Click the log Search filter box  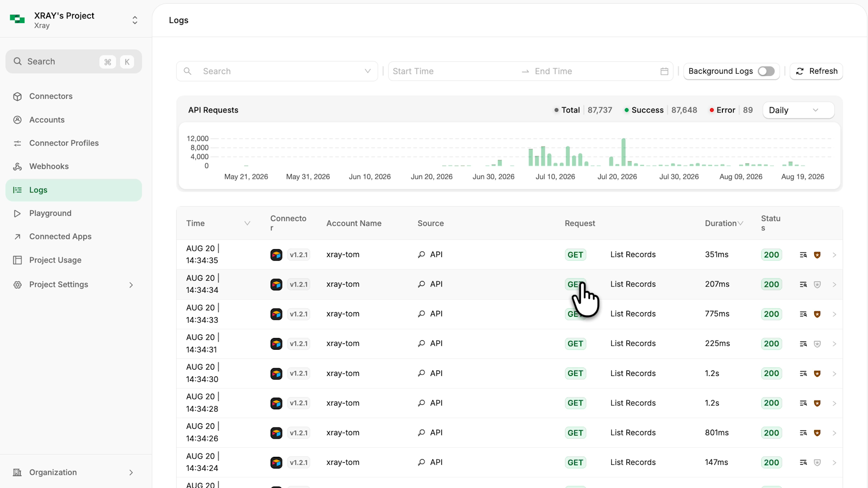coord(277,71)
